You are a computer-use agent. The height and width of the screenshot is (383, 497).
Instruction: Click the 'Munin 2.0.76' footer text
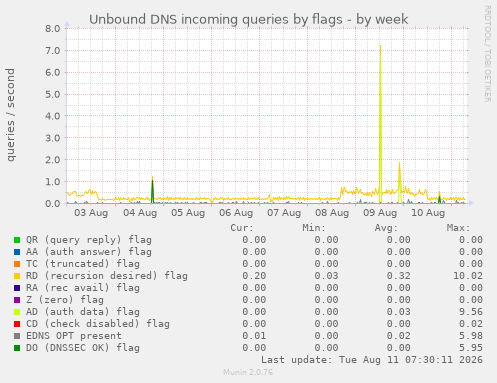click(248, 372)
